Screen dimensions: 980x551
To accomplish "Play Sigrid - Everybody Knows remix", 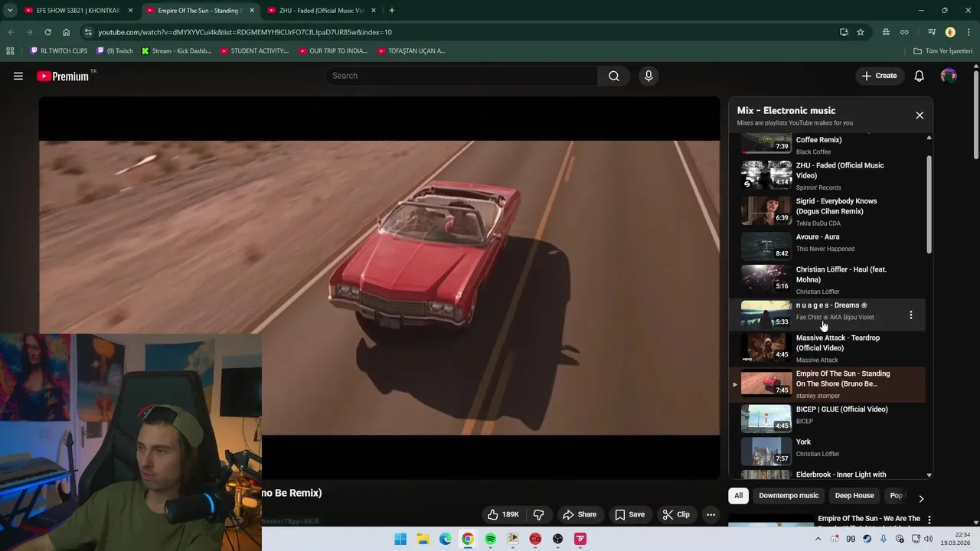I will [x=828, y=211].
